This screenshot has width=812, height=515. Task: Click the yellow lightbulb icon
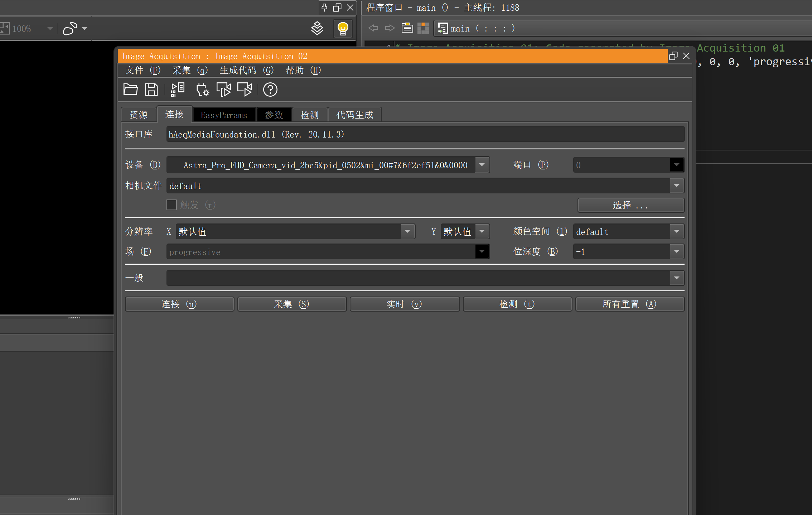[x=343, y=28]
